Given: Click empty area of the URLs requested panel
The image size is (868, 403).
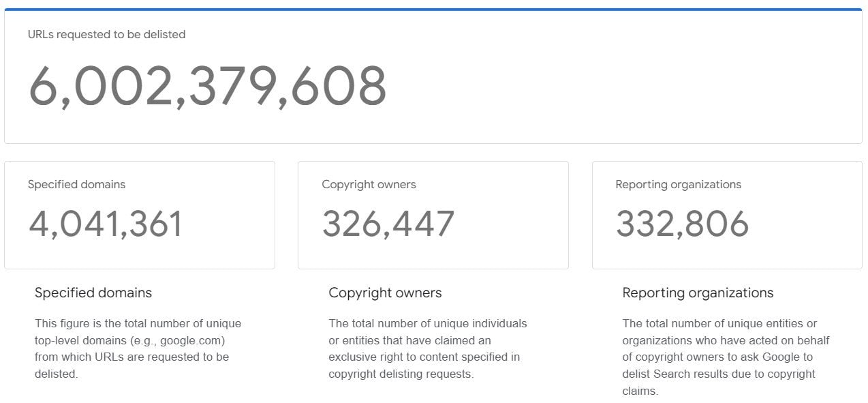Looking at the screenshot, I should point(613,82).
